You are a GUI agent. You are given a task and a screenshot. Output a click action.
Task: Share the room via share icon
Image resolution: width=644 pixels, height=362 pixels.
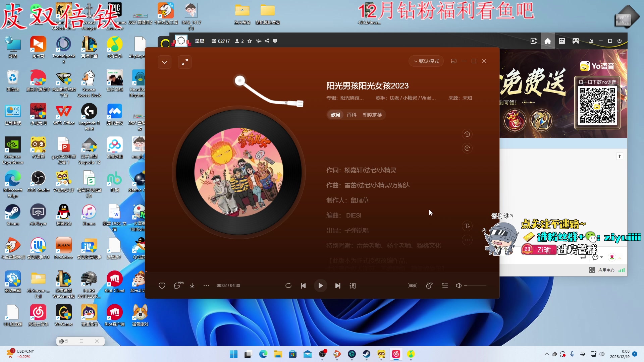pyautogui.click(x=267, y=41)
